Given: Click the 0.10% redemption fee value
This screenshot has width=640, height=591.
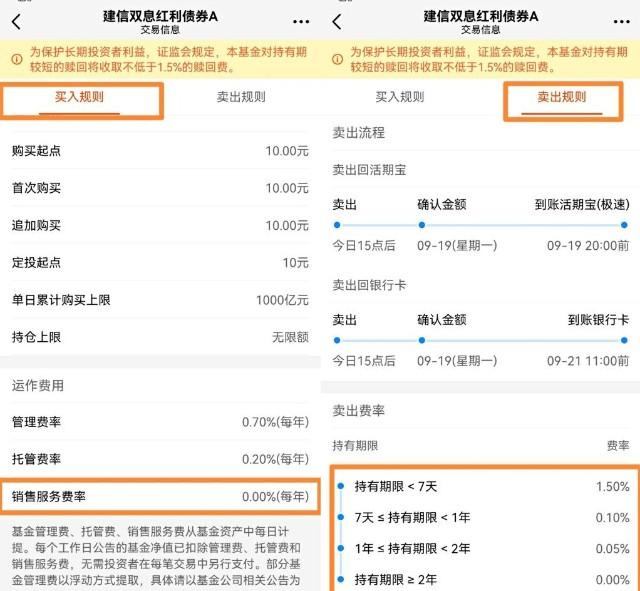Looking at the screenshot, I should point(612,518).
